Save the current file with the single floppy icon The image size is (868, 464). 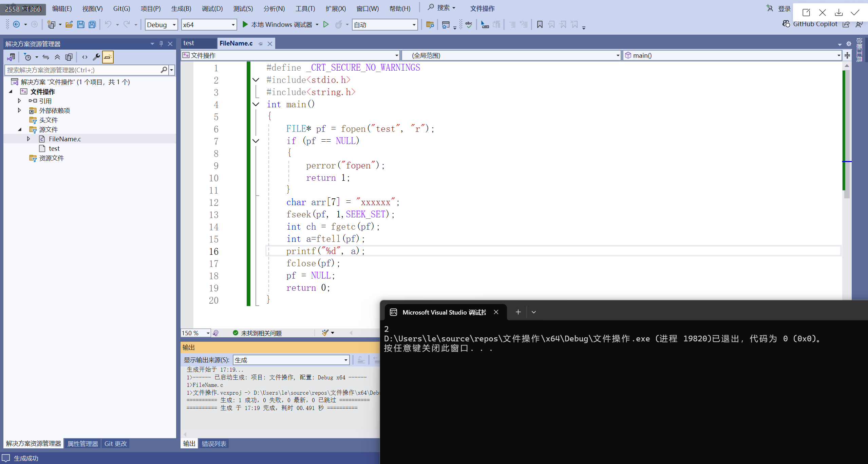click(81, 24)
